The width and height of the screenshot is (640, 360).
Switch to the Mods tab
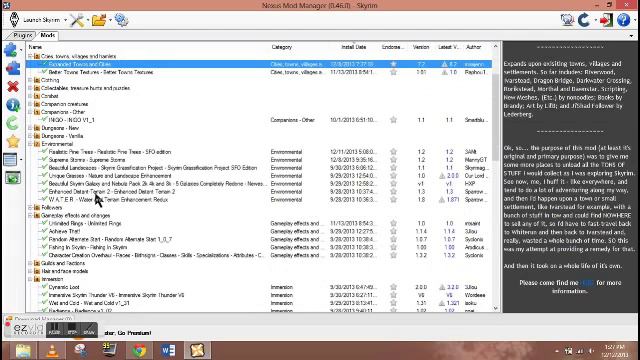coord(47,36)
